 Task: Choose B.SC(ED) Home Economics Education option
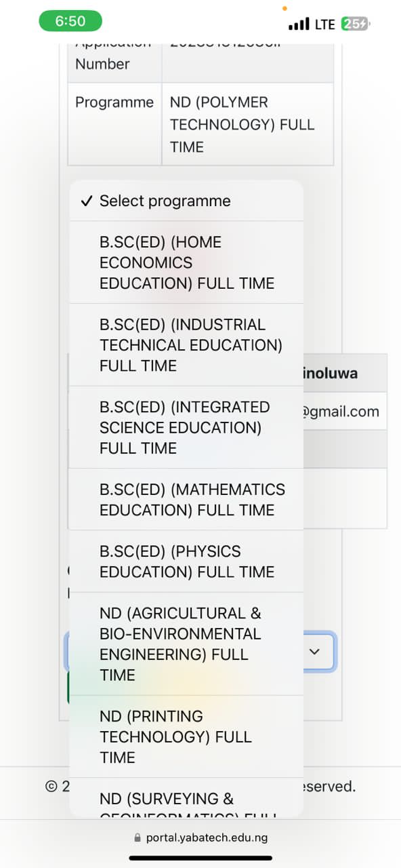[186, 262]
